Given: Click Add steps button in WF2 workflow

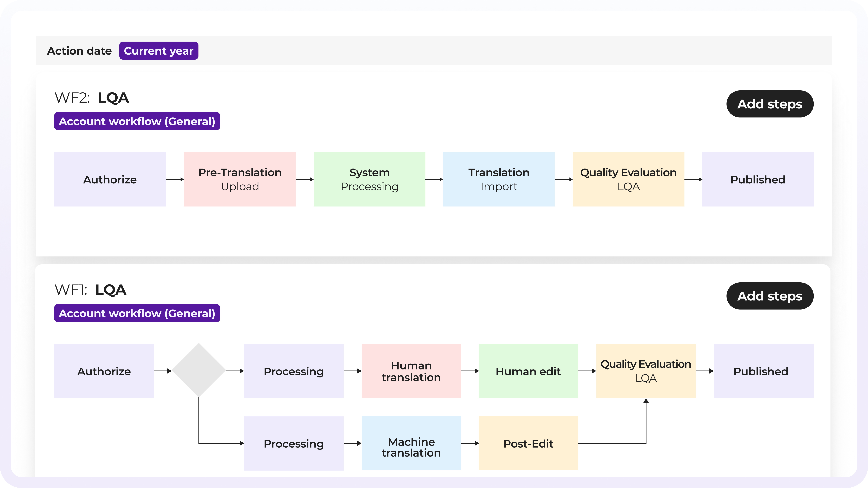Looking at the screenshot, I should pyautogui.click(x=770, y=104).
